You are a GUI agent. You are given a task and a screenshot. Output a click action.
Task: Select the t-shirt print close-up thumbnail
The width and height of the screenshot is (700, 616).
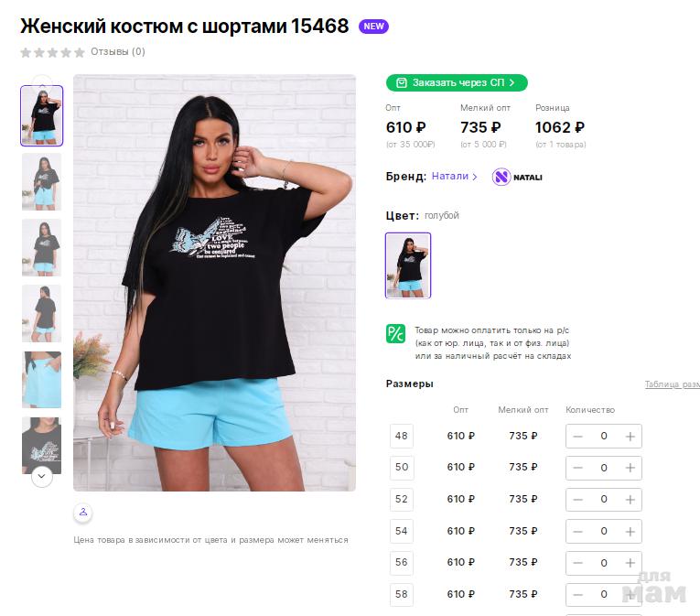(x=41, y=444)
